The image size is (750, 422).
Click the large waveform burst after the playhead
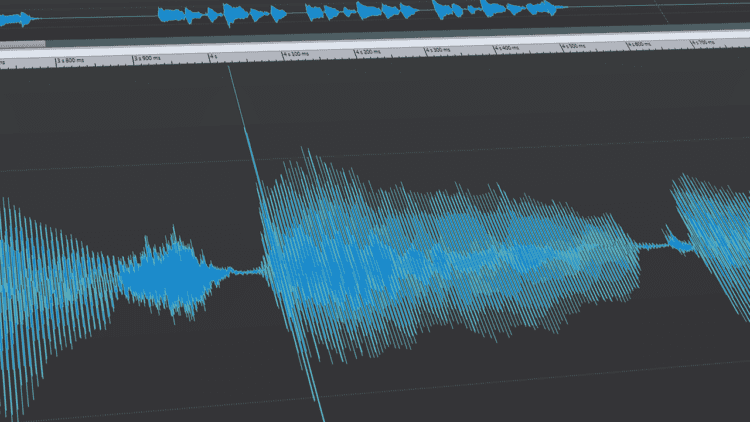(450, 258)
